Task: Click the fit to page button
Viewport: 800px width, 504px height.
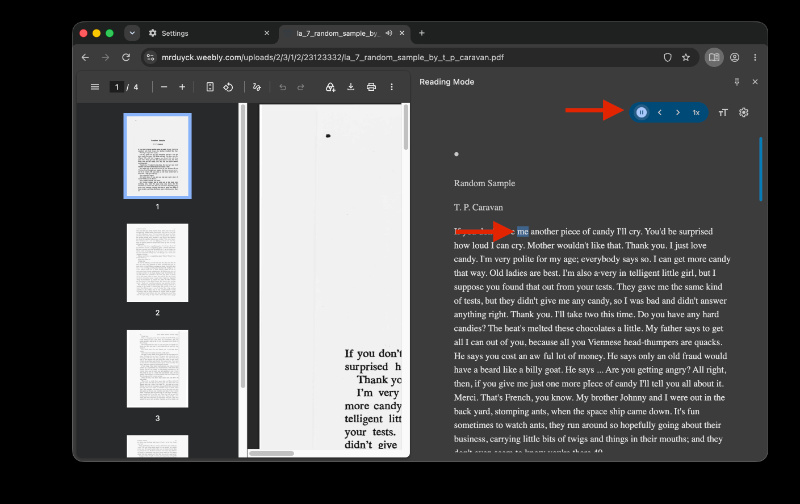Action: [210, 87]
